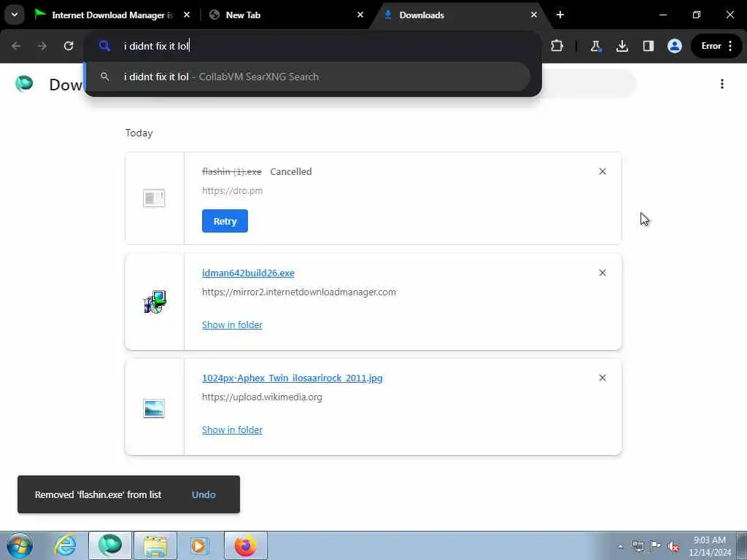Image resolution: width=747 pixels, height=560 pixels.
Task: Remove the Aphex Twin jpg from list
Action: tap(602, 378)
